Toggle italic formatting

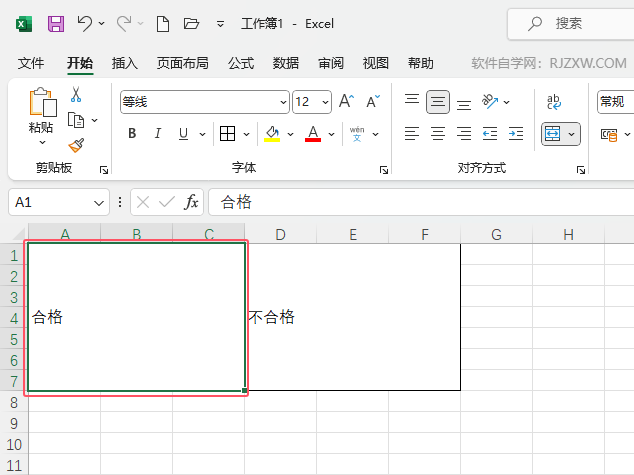coord(158,133)
